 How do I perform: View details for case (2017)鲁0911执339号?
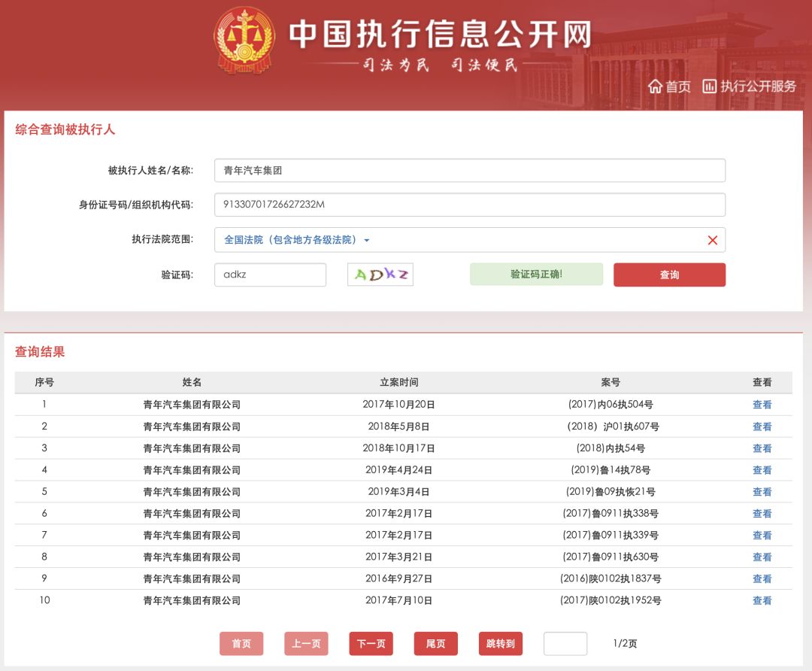pos(762,536)
